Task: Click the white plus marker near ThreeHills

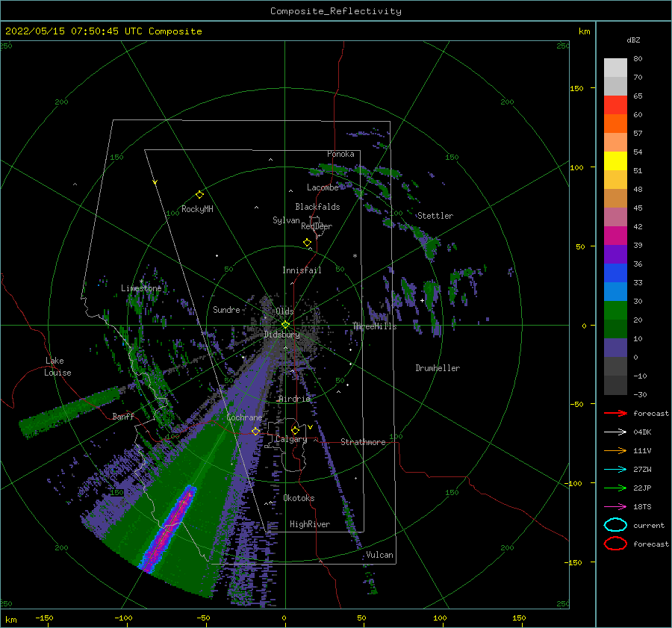Action: pyautogui.click(x=422, y=300)
